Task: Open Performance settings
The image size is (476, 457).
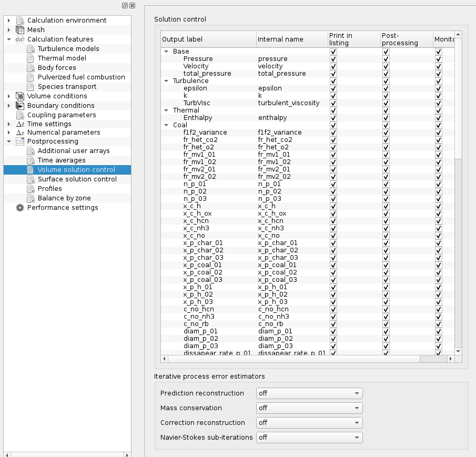Action: pyautogui.click(x=63, y=208)
